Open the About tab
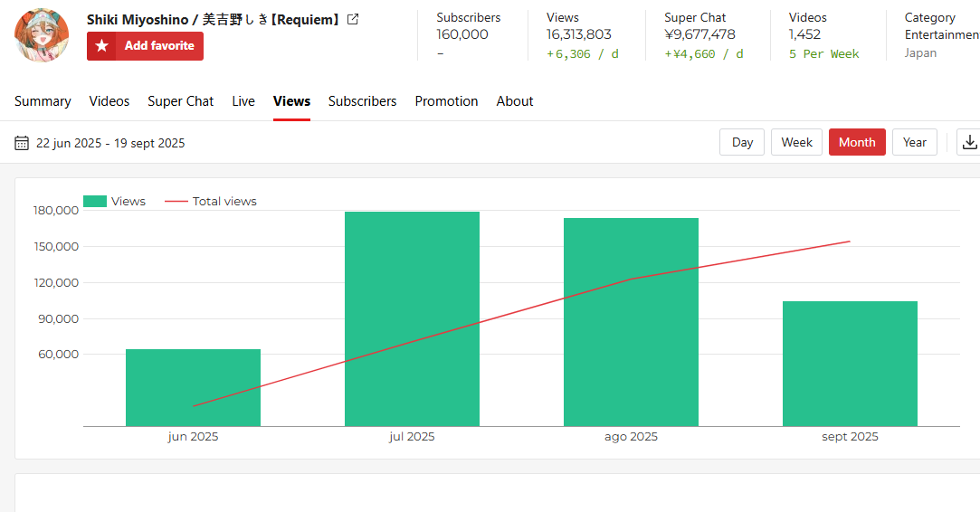Screen dimensions: 980x512 point(515,101)
